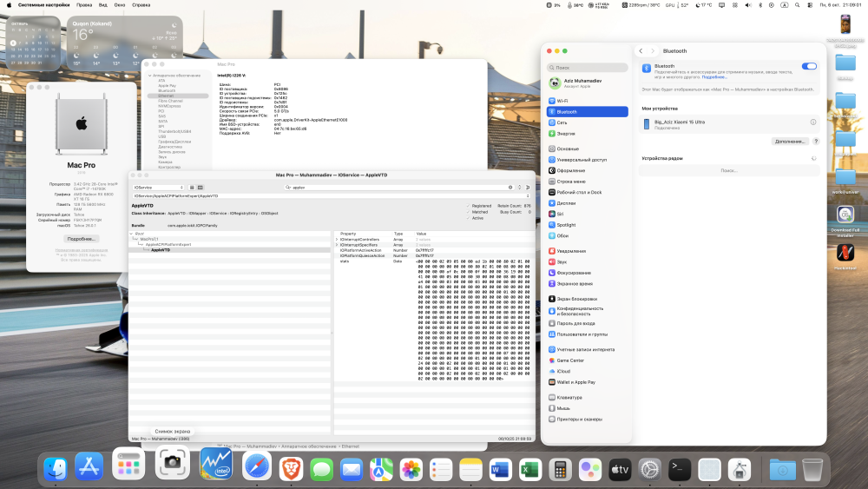This screenshot has width=868, height=489.
Task: Open Spotlight search in menu bar
Action: (x=797, y=5)
